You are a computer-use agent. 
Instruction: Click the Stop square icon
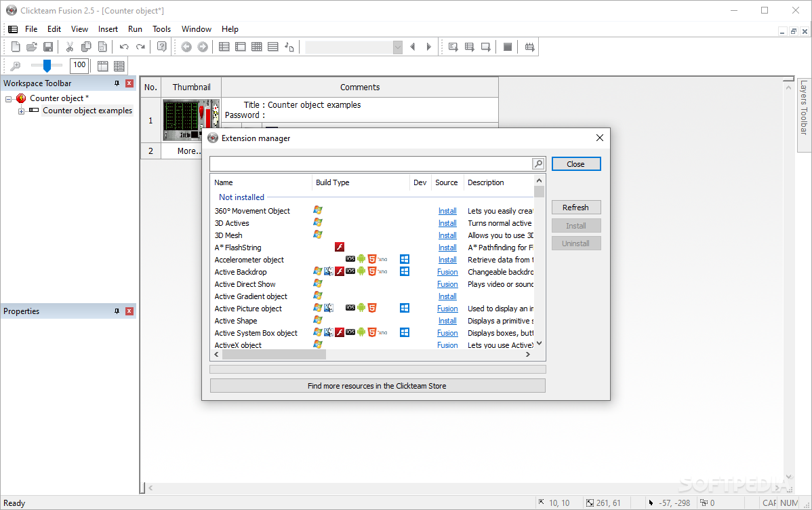pyautogui.click(x=508, y=47)
